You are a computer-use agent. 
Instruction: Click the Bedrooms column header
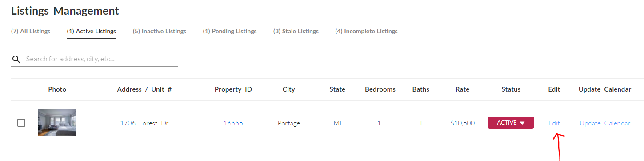pos(380,89)
